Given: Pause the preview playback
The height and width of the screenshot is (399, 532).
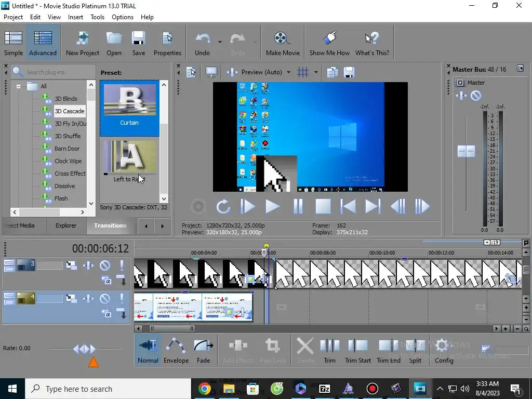Looking at the screenshot, I should tap(298, 206).
